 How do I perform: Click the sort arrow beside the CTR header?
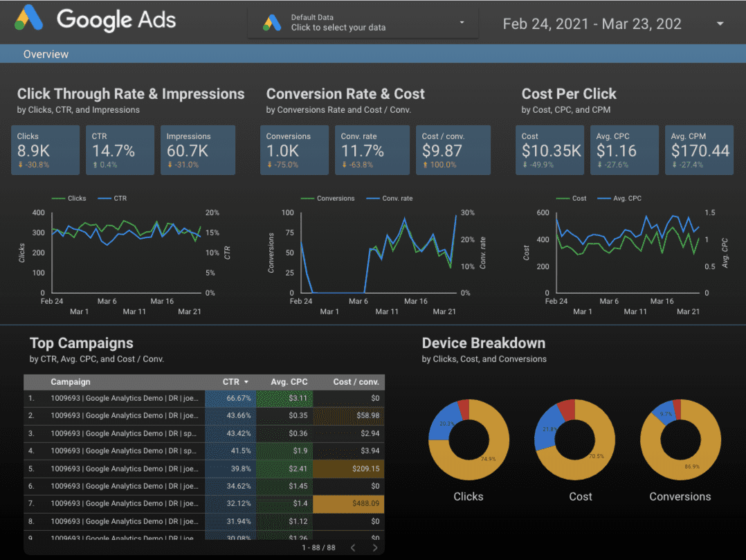(x=246, y=382)
